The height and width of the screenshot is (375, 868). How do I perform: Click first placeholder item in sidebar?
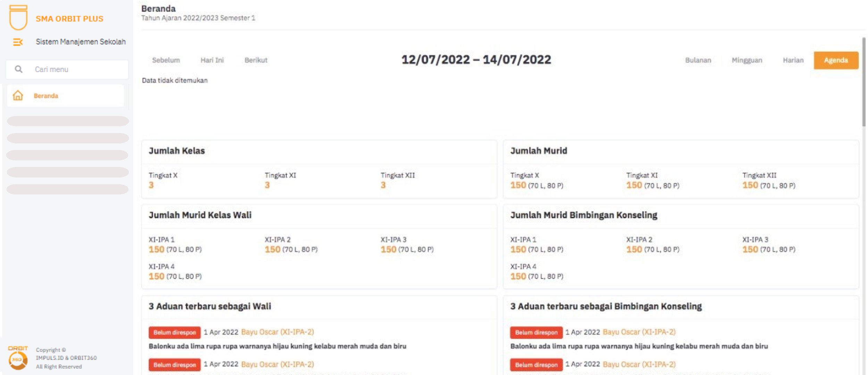pos(68,121)
